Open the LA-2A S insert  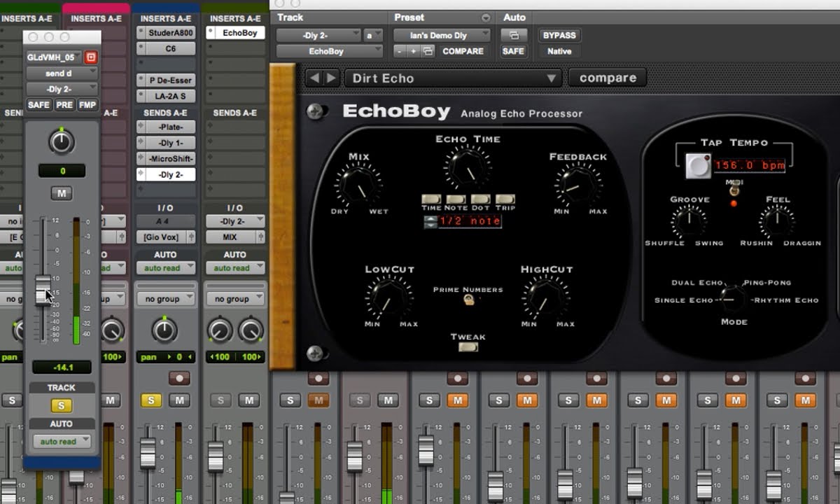pos(166,96)
